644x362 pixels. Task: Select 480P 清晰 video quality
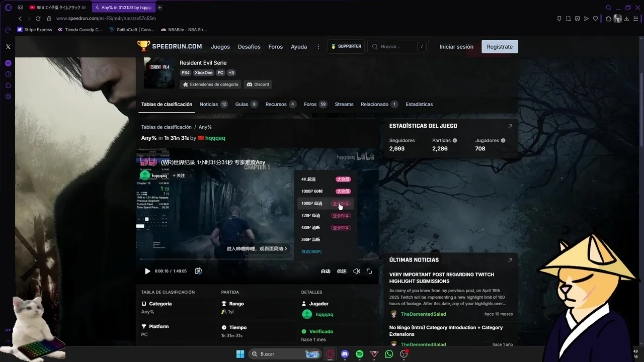tap(326, 228)
